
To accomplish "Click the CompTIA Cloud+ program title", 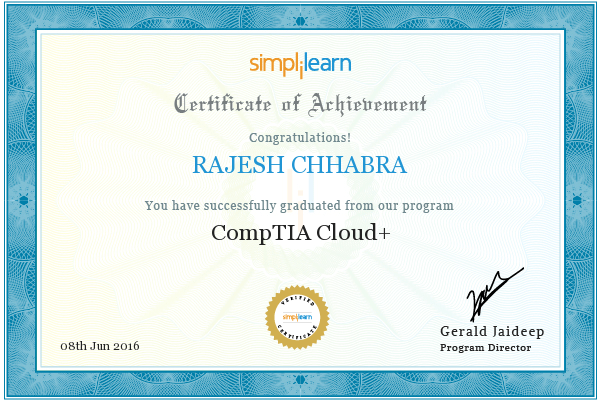I will click(x=301, y=233).
